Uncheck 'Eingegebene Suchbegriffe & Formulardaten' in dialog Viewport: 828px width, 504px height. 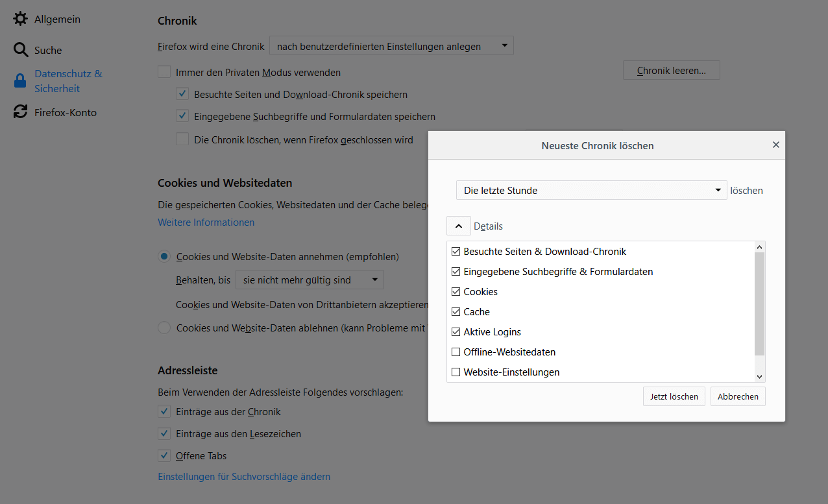(x=456, y=271)
